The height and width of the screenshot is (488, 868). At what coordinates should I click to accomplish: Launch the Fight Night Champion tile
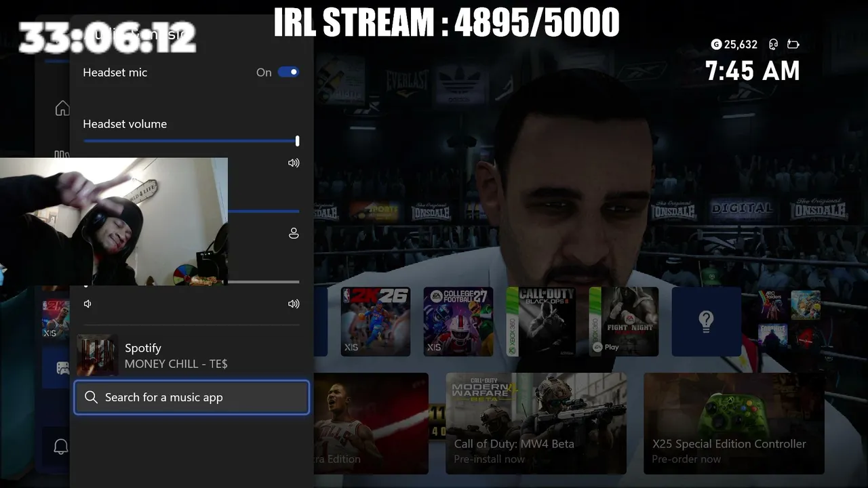pos(624,321)
